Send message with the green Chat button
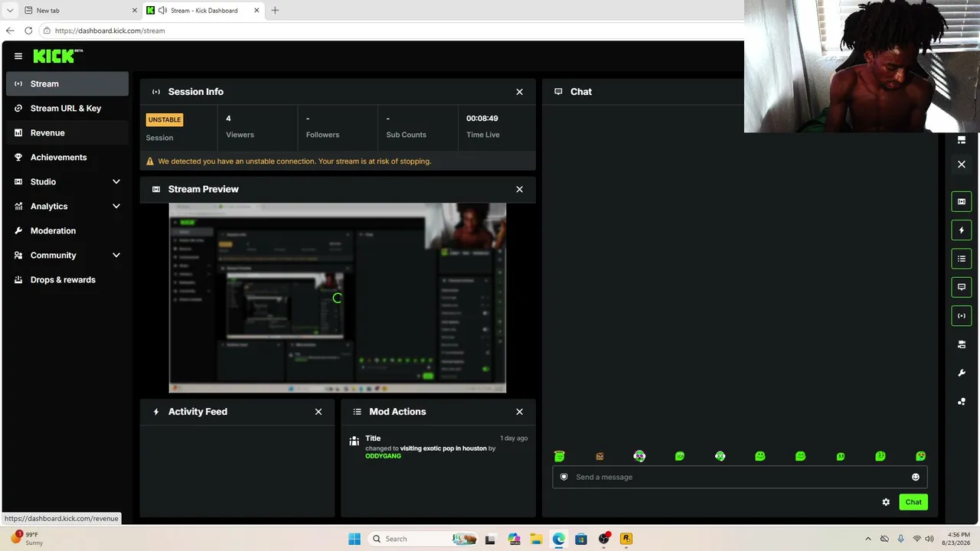This screenshot has width=980, height=551. click(x=913, y=502)
